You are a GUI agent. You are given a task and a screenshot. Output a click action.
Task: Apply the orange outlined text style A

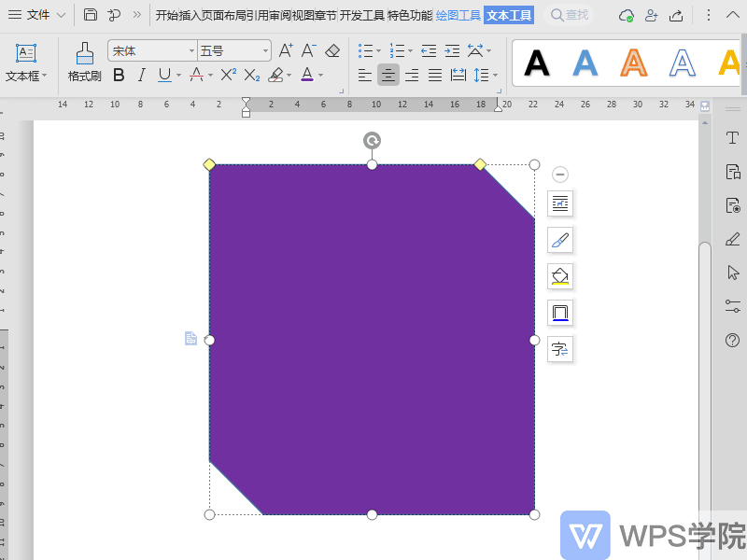pos(634,63)
